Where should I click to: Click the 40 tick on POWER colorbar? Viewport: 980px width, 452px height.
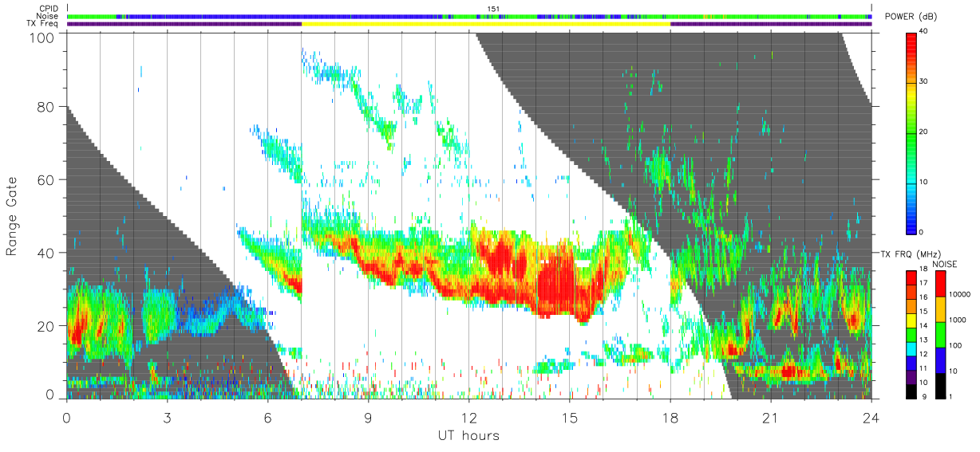coord(925,32)
